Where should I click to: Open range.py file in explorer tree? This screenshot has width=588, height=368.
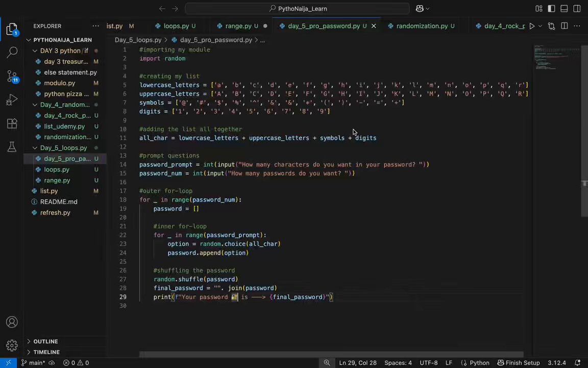(65, 180)
